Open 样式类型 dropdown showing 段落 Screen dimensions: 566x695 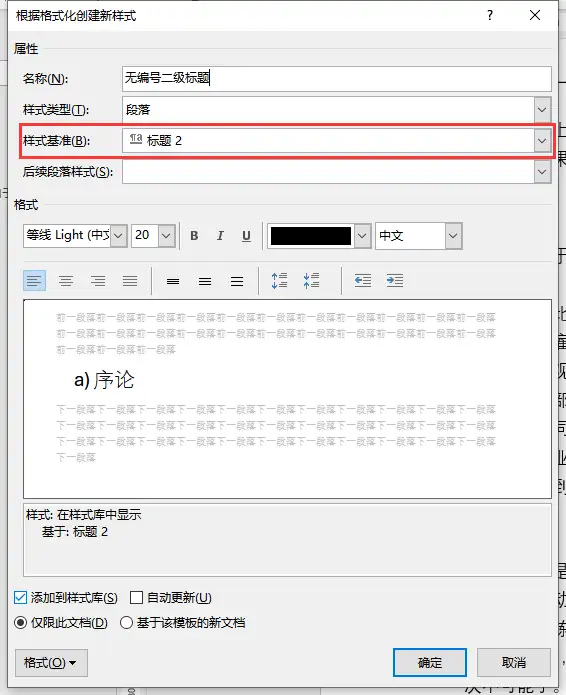click(542, 109)
